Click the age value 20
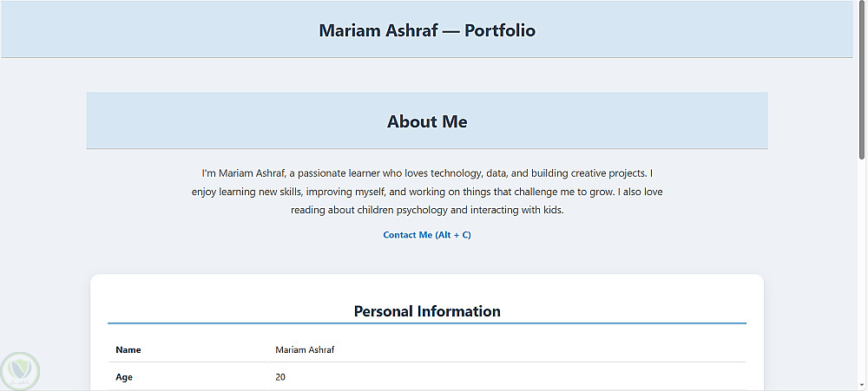The image size is (868, 391). (280, 377)
